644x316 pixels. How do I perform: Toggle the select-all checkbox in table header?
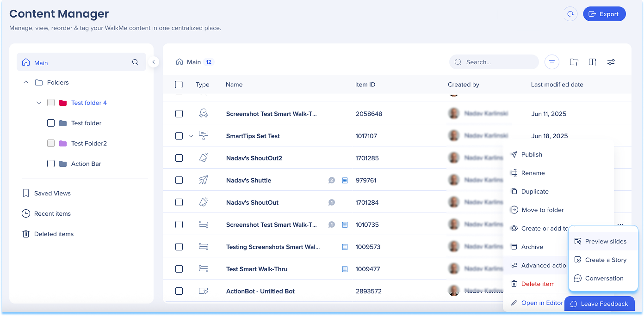click(179, 85)
